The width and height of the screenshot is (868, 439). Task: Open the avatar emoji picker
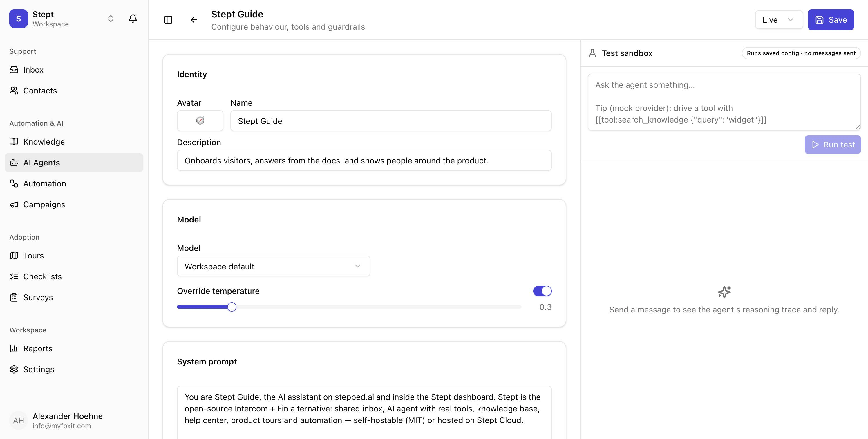click(x=200, y=121)
